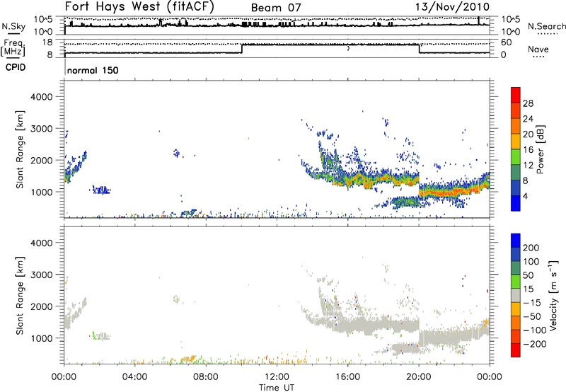Click the '08:00' time axis tick label
566x392 pixels.
[206, 377]
